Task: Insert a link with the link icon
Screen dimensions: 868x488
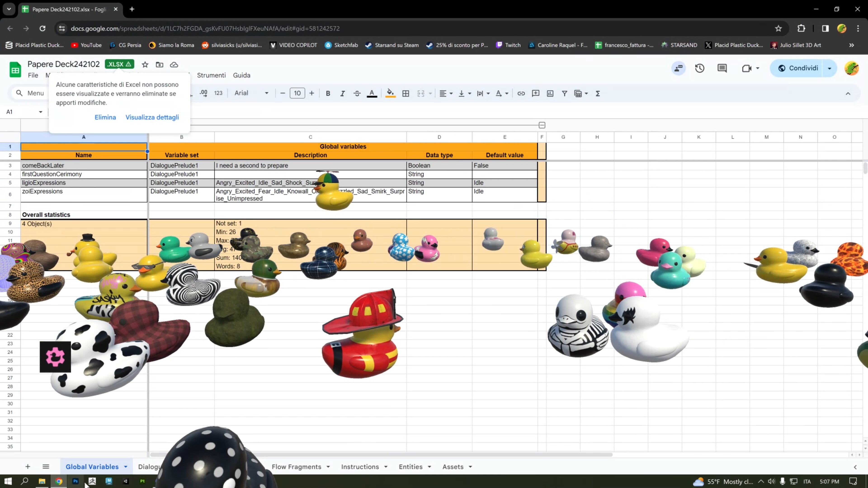Action: (521, 93)
